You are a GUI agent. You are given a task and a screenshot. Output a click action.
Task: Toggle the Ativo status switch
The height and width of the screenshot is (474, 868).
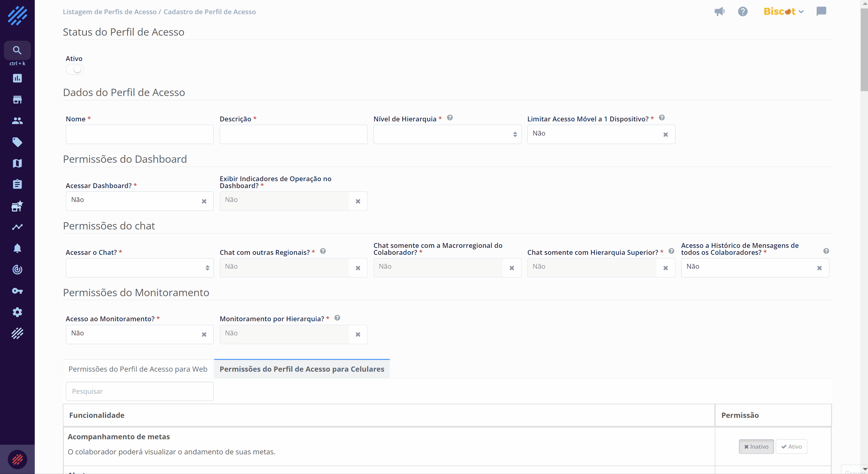(x=75, y=69)
